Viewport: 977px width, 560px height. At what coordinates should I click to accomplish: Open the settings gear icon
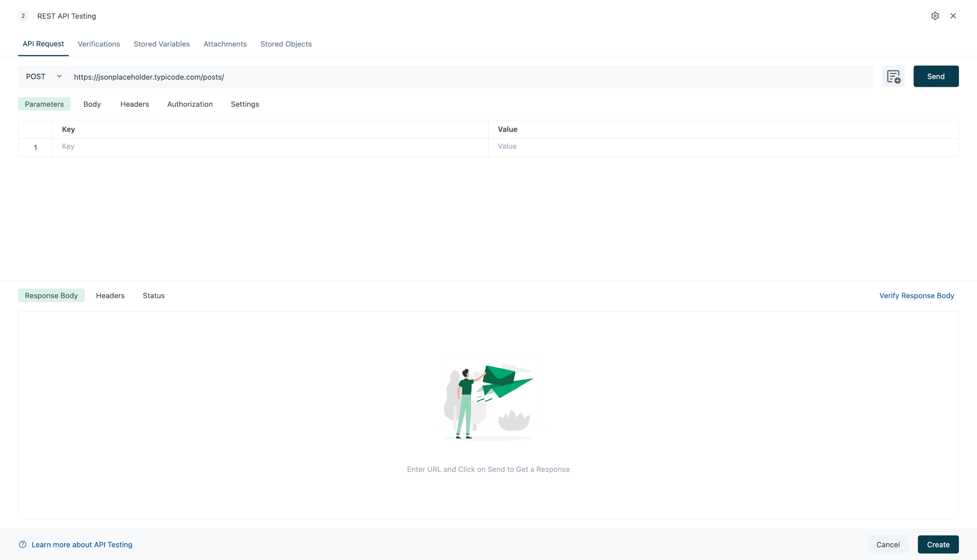pyautogui.click(x=935, y=16)
